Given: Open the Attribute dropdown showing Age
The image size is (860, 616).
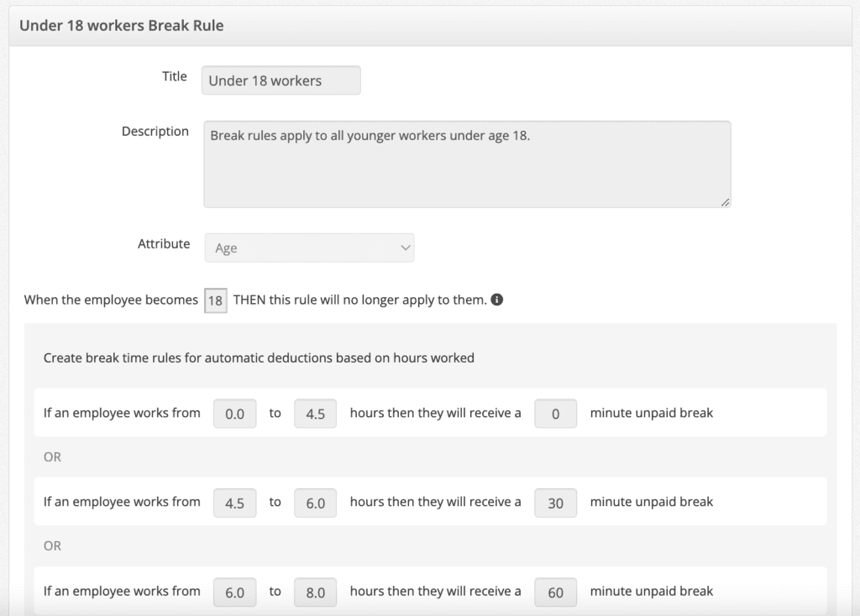Looking at the screenshot, I should [x=309, y=248].
